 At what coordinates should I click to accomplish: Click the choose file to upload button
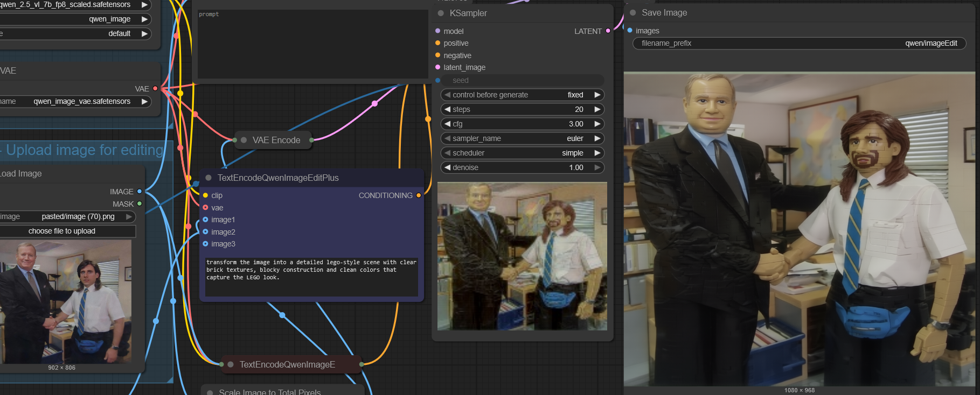[67, 231]
